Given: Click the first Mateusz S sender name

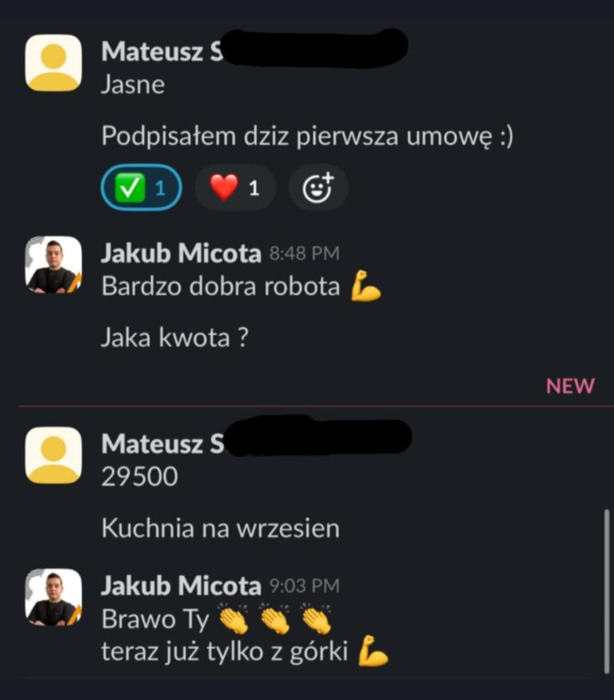Looking at the screenshot, I should pyautogui.click(x=162, y=51).
